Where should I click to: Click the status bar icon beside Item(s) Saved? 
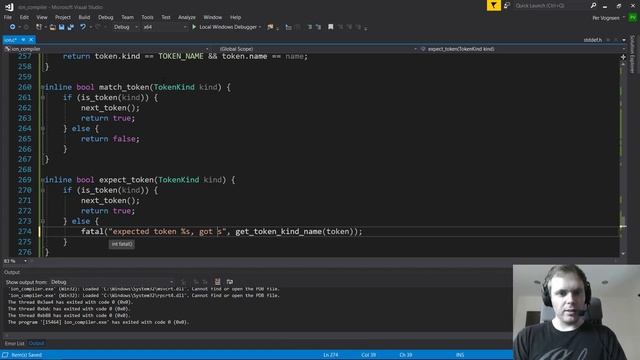coord(5,355)
